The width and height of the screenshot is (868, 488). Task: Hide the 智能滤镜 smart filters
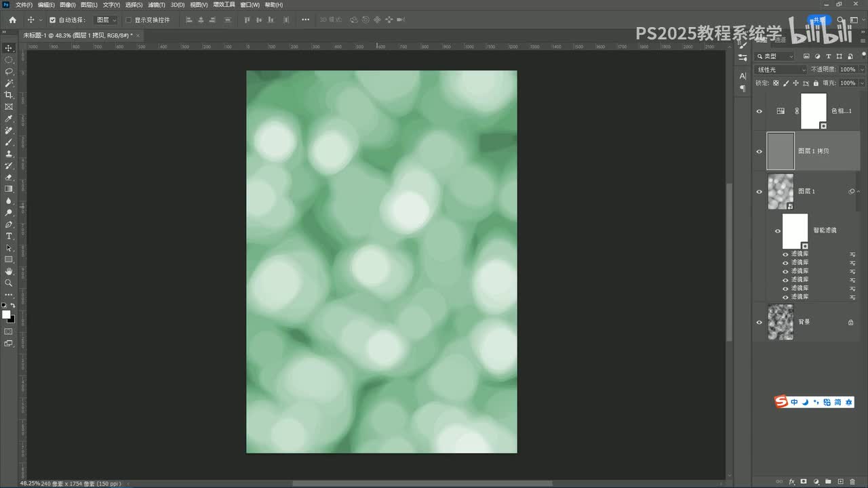coord(778,231)
